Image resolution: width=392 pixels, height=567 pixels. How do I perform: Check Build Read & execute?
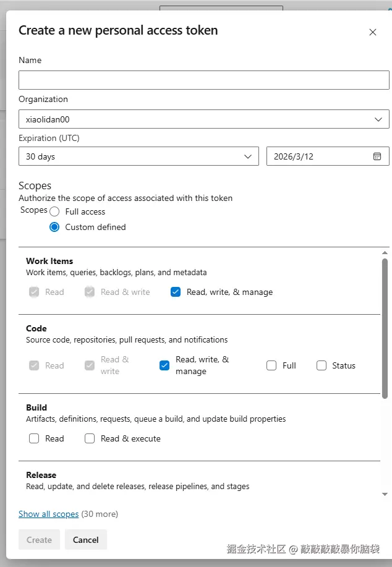[x=90, y=438]
